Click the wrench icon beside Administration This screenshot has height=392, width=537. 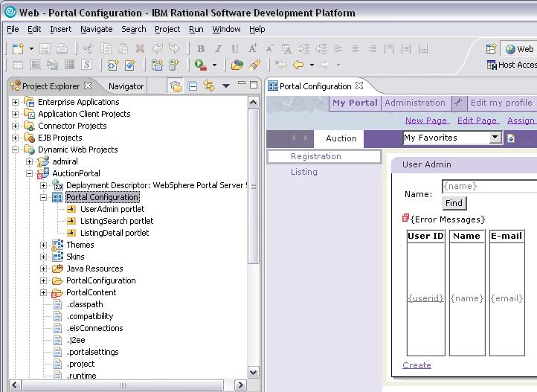point(459,103)
